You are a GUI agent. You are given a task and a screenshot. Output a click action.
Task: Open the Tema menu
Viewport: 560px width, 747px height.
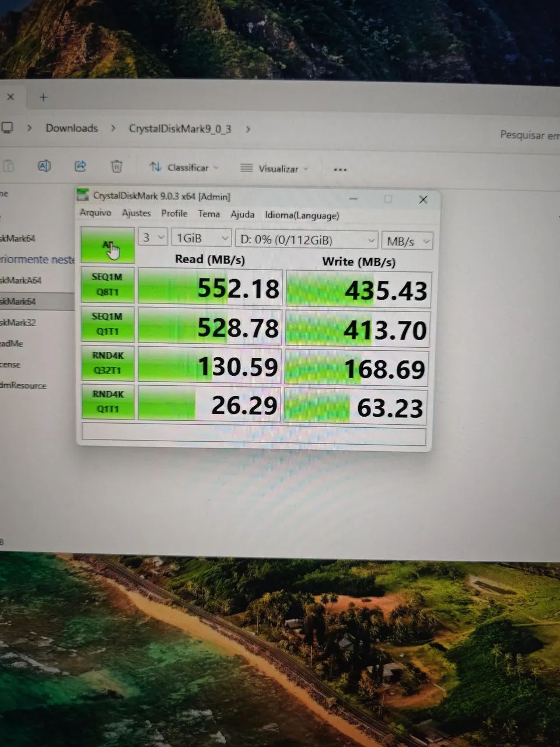(x=209, y=214)
